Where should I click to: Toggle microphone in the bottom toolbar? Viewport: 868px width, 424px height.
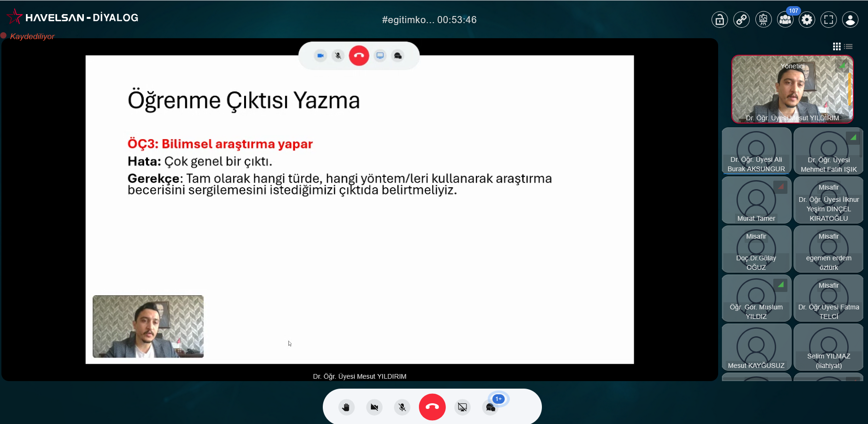402,407
